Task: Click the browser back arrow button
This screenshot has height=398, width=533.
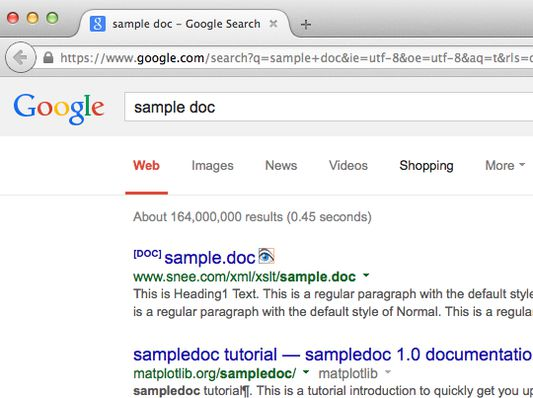Action: (21, 57)
